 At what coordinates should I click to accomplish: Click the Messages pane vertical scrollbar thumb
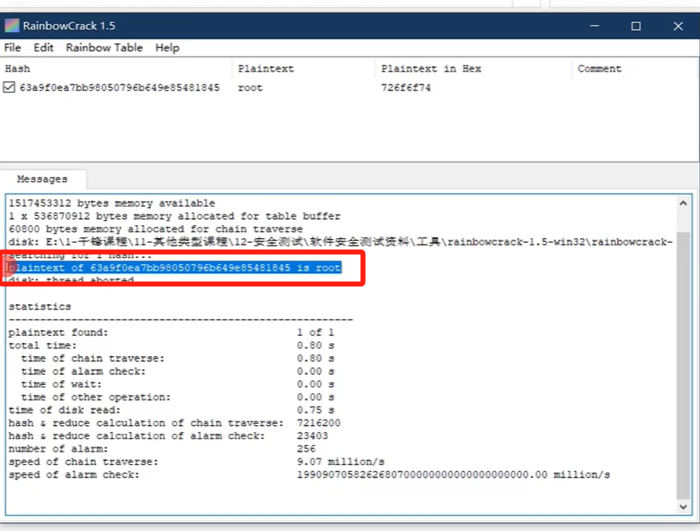(x=683, y=365)
